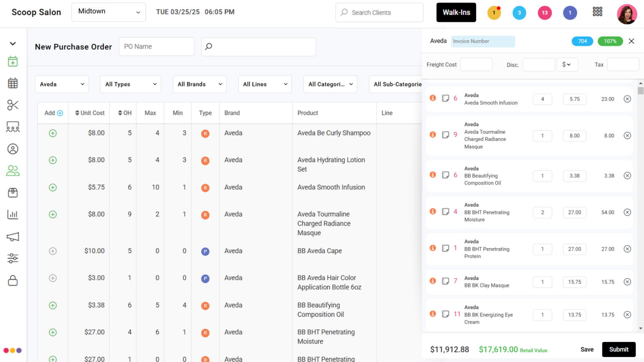
Task: Click the note icon for BB BK Clay Masque
Action: pos(445,281)
